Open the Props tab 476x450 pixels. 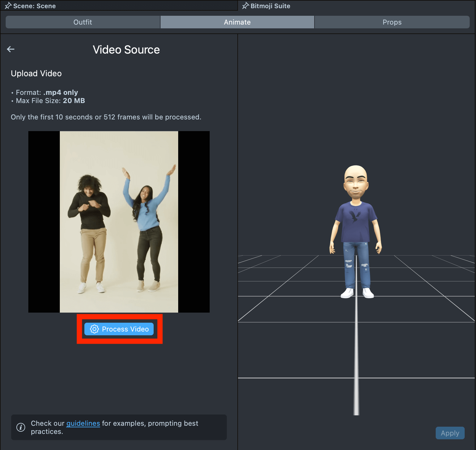tap(392, 22)
